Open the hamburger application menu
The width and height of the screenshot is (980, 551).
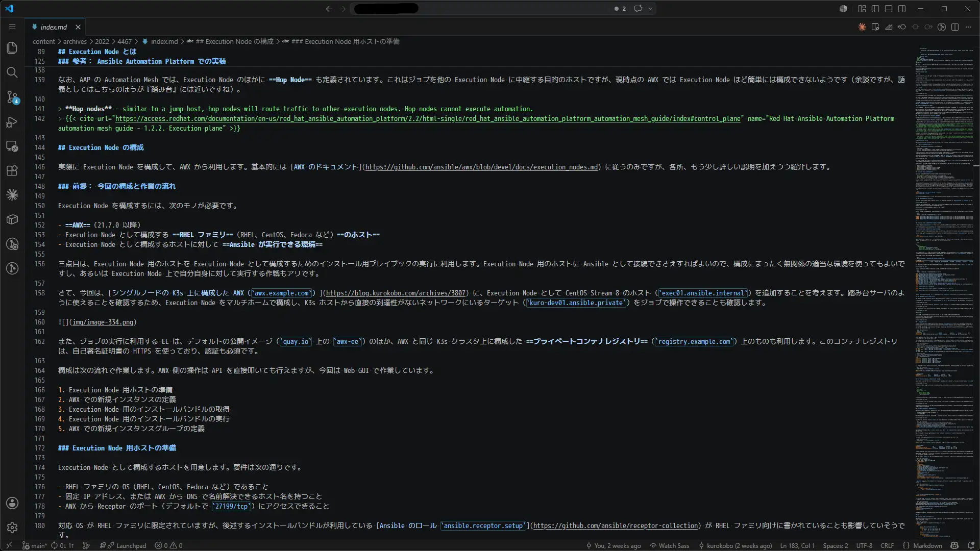12,27
